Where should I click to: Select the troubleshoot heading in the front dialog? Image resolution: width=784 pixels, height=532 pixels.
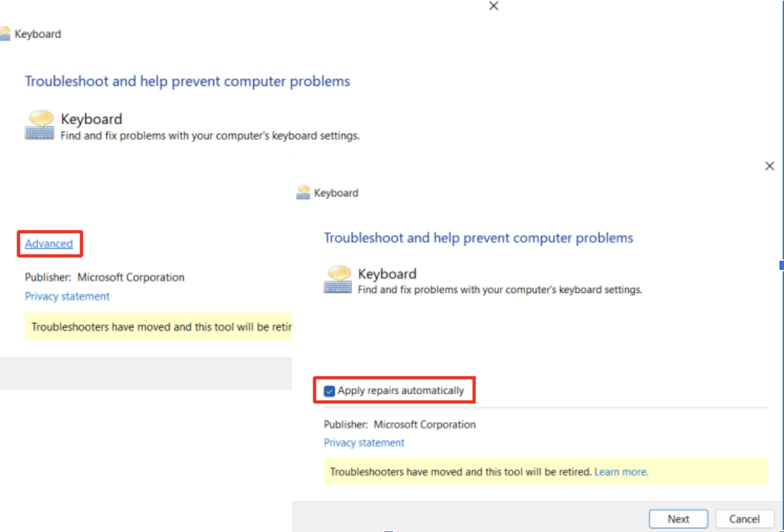478,238
